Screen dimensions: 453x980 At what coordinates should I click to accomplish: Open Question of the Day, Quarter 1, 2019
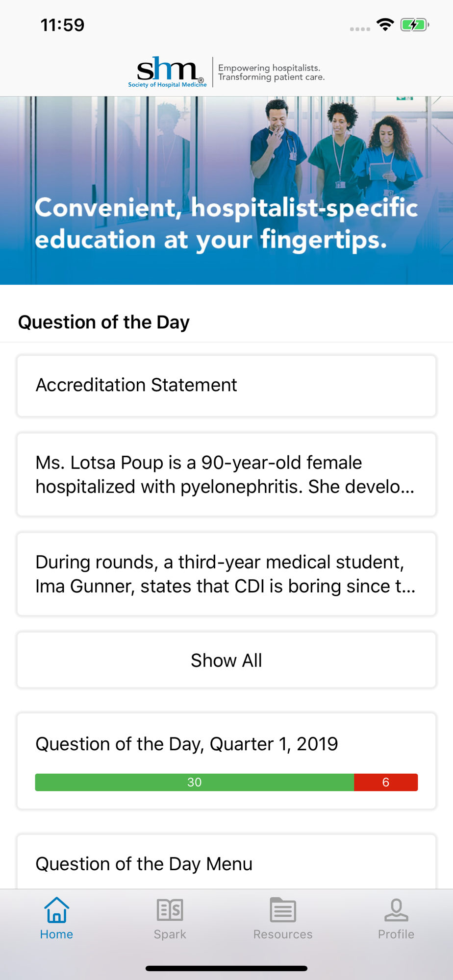[x=226, y=744]
